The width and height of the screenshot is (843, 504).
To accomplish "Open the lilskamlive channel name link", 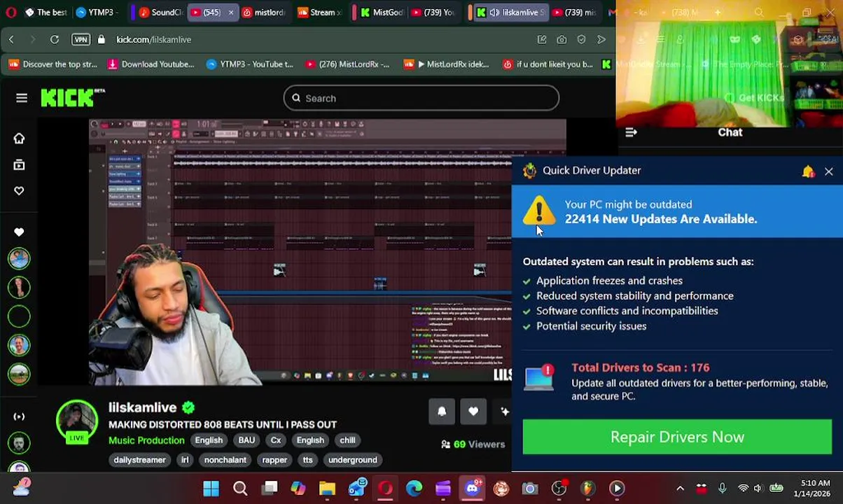I will 142,407.
